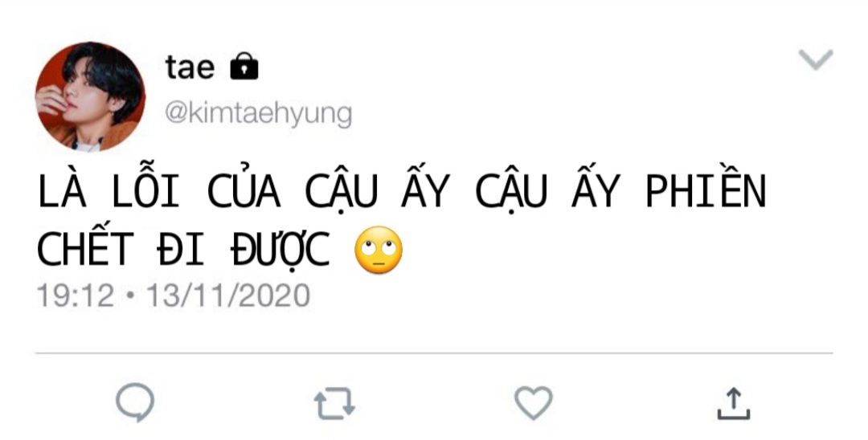This screenshot has width=868, height=440.
Task: Click the separator dot between time and date
Action: pos(131,295)
